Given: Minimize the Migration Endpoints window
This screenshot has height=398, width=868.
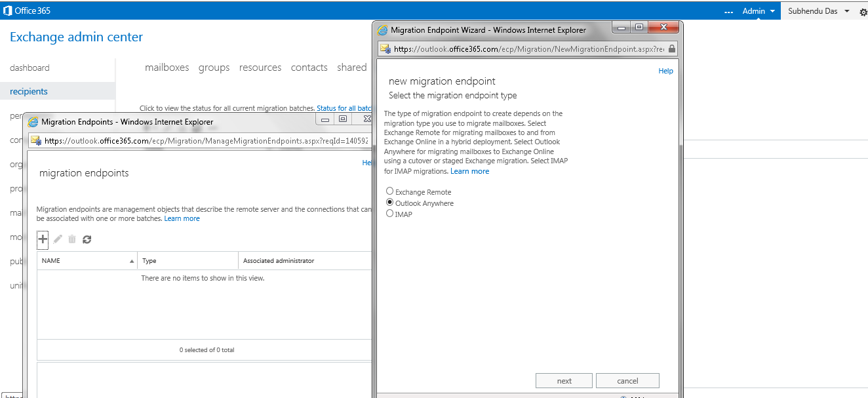Looking at the screenshot, I should [x=325, y=119].
